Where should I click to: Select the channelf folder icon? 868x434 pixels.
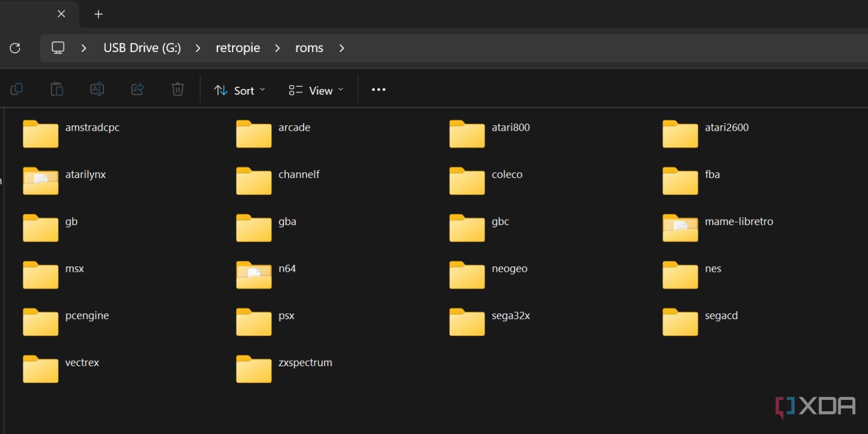254,181
